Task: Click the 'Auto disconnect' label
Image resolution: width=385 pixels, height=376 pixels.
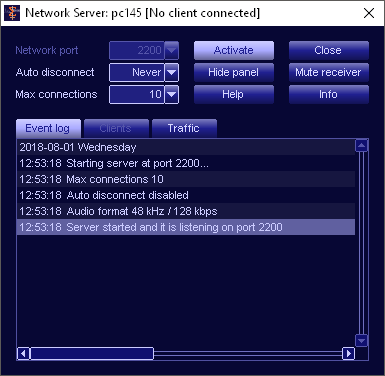Action: [55, 72]
